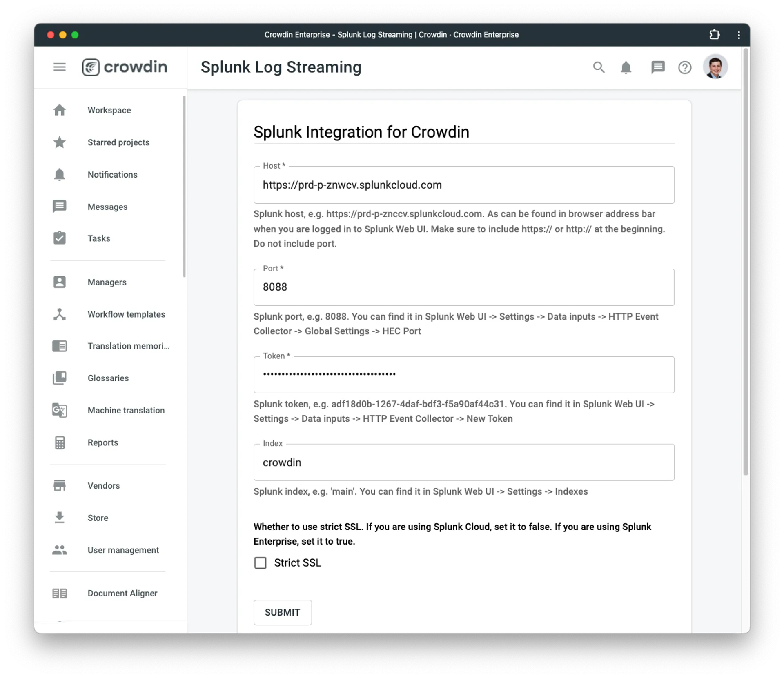Viewport: 784px width, 678px height.
Task: Click the Host input field
Action: (463, 185)
